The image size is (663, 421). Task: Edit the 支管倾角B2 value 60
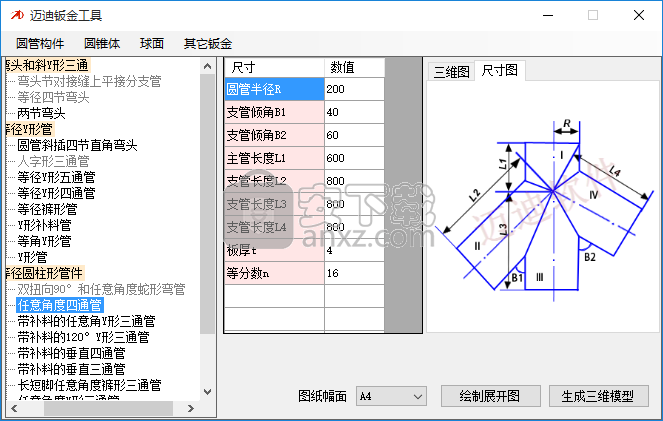[x=354, y=135]
